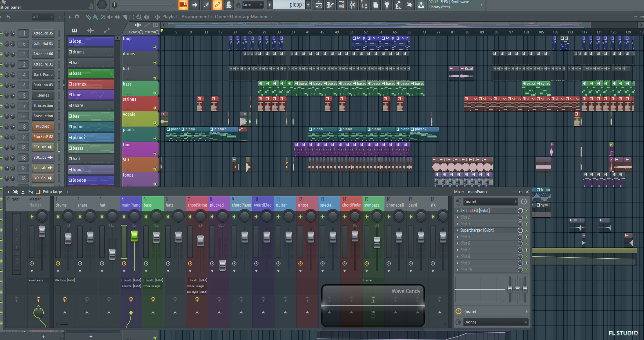This screenshot has height=340, width=644.
Task: Mute the bass playlist track
Action: (155, 93)
